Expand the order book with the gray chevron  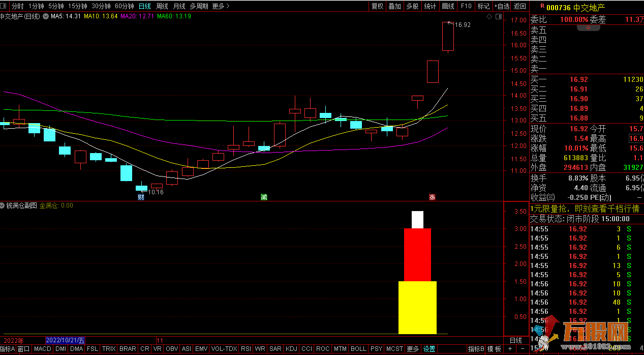(589, 27)
